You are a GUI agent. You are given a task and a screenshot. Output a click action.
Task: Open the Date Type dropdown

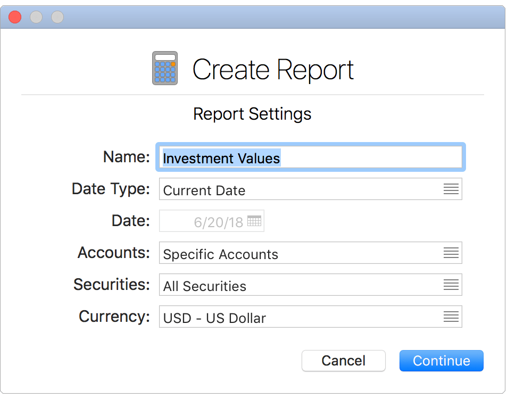coord(310,189)
